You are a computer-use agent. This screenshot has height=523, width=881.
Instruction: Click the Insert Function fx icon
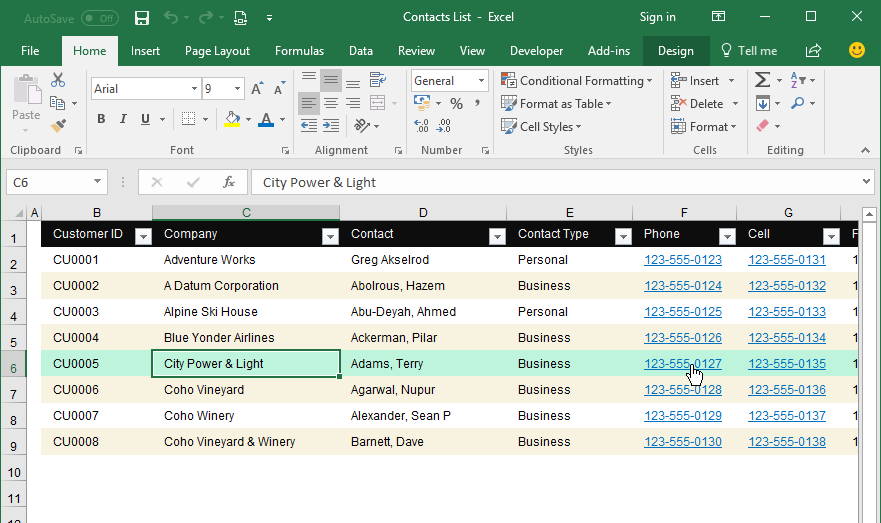[229, 182]
